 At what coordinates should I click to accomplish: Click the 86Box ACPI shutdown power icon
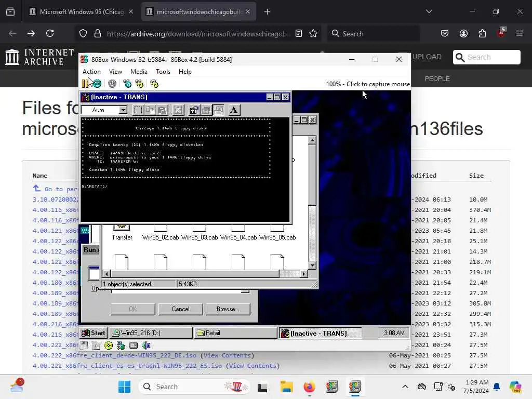pos(112,84)
